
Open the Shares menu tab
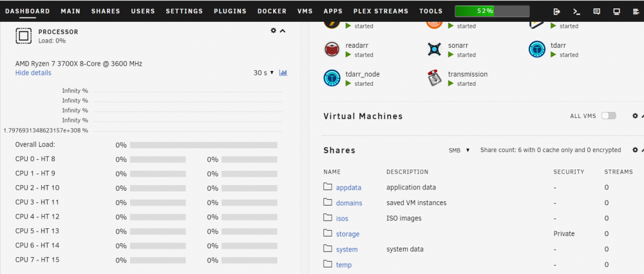[106, 11]
